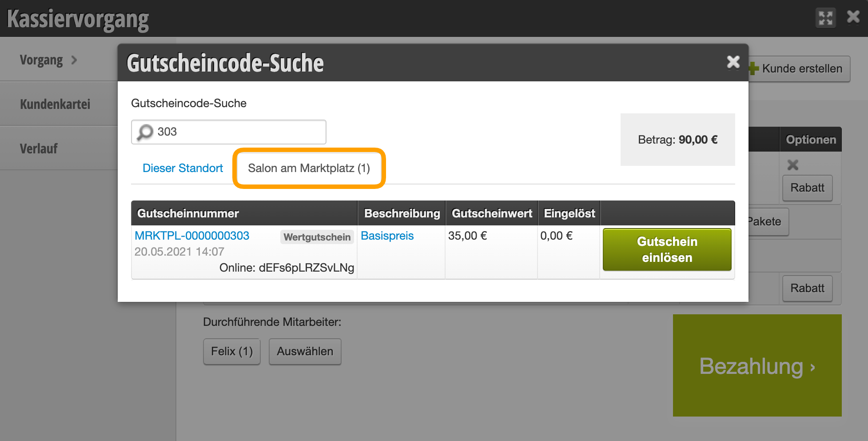Close the Kassiervorgang window
Image resolution: width=868 pixels, height=441 pixels.
tap(853, 17)
